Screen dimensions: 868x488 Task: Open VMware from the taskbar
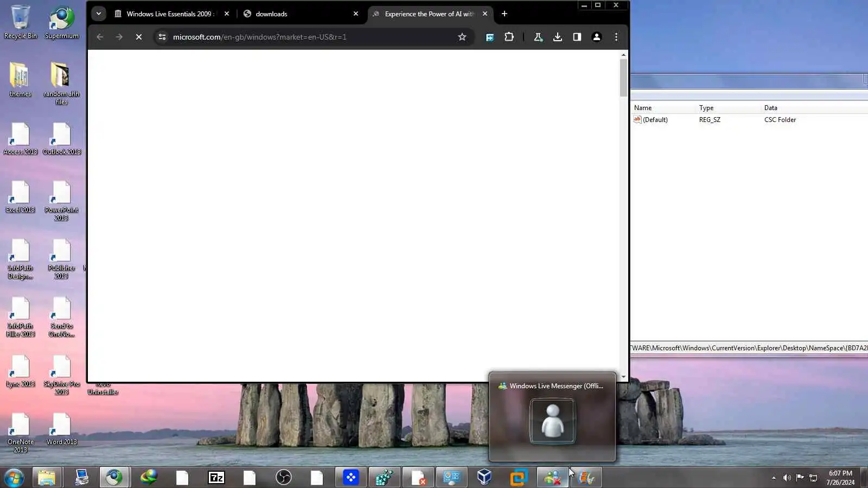(519, 478)
